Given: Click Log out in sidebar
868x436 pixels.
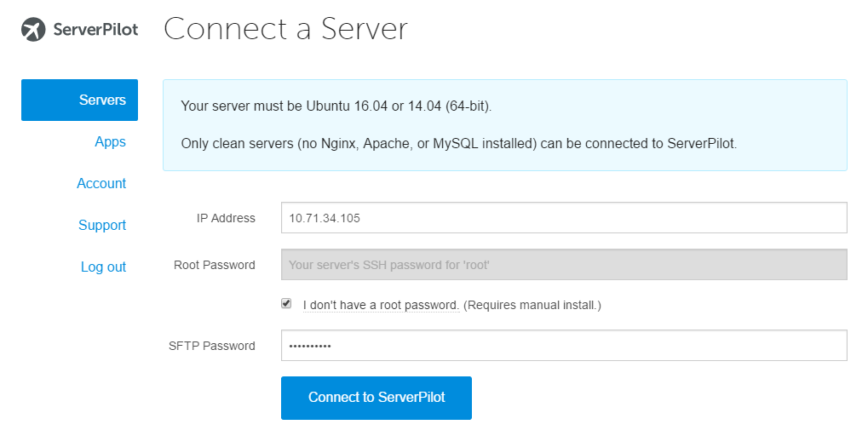Looking at the screenshot, I should [104, 267].
